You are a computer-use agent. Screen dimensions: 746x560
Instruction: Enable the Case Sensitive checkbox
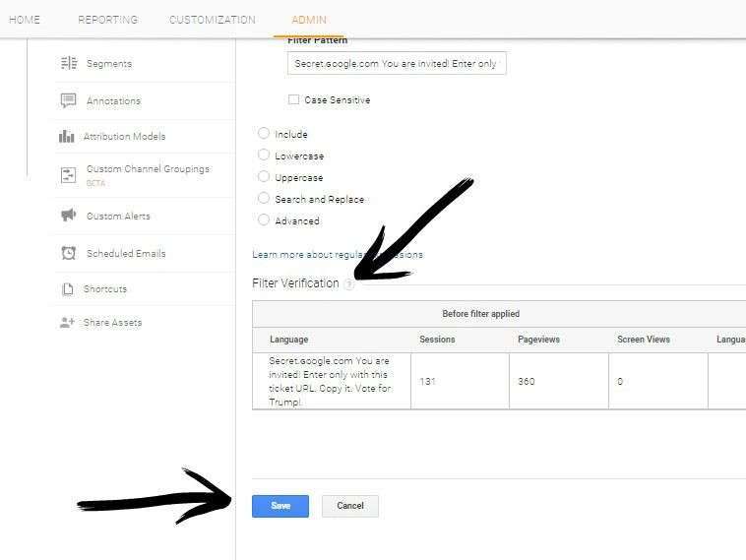tap(293, 99)
